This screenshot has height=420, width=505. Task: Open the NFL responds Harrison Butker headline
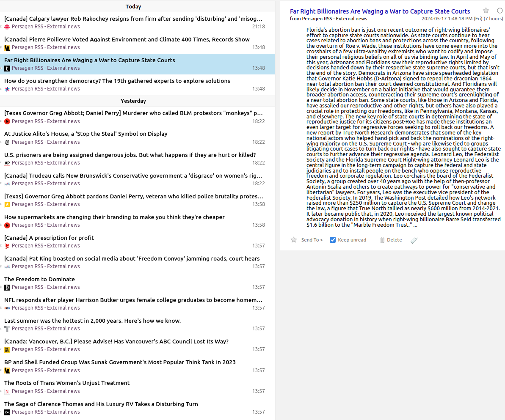(133, 300)
